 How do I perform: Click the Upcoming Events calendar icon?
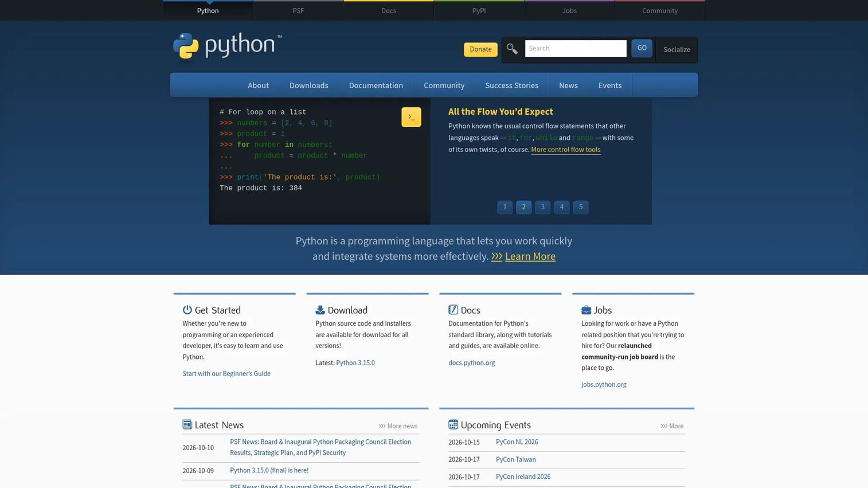[453, 424]
